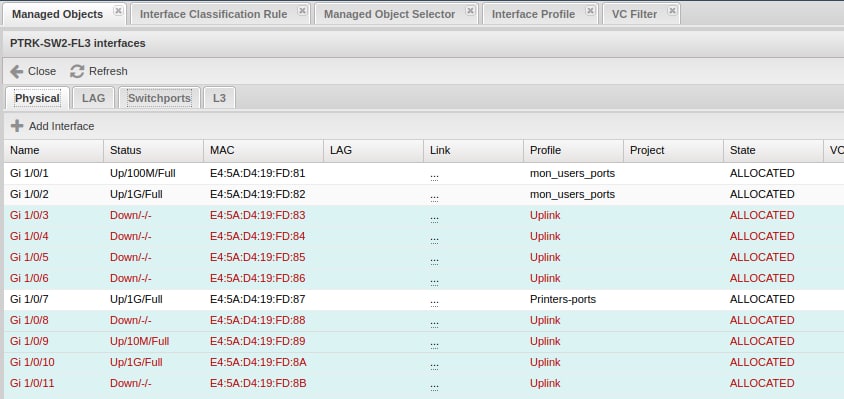Close the Managed Object Selector tab
Viewport: 844px width, 399px height.
pos(471,11)
